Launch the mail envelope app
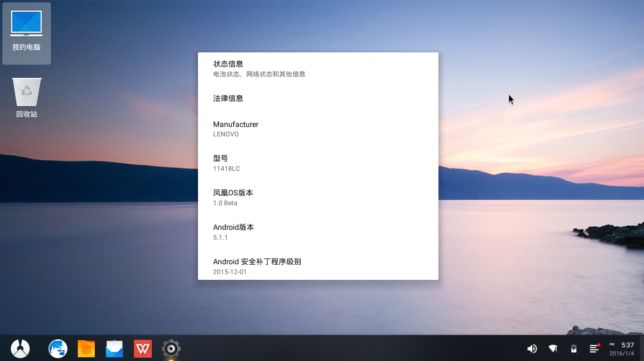The width and height of the screenshot is (644, 361). (115, 349)
